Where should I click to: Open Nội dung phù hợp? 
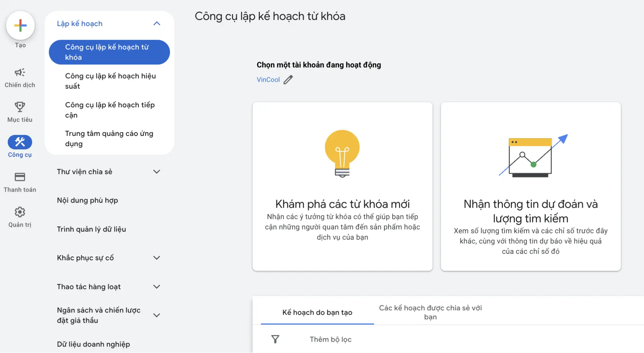[88, 200]
